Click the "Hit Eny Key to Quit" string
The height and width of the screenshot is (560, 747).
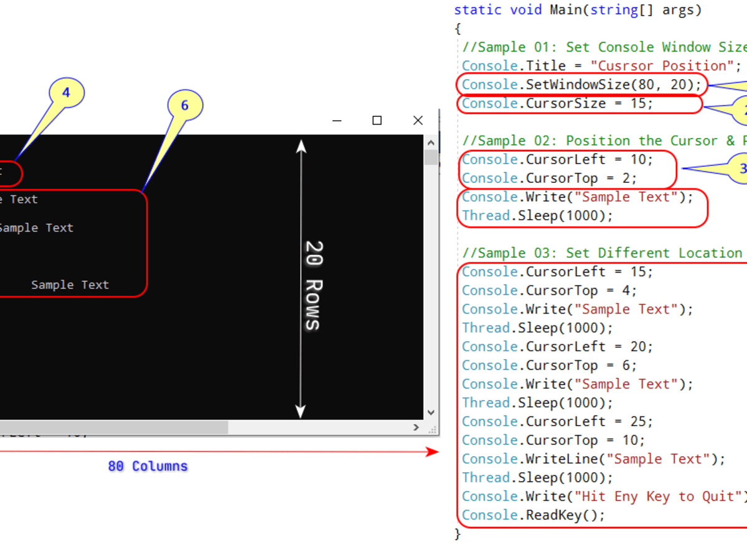click(x=658, y=496)
